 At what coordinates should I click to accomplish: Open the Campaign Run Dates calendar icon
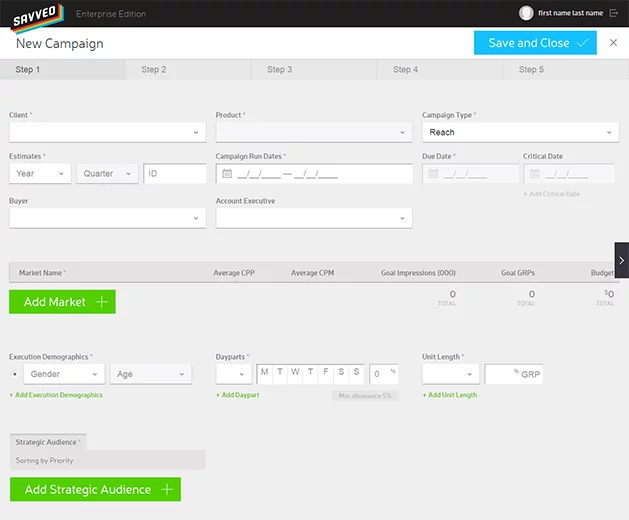tap(227, 174)
